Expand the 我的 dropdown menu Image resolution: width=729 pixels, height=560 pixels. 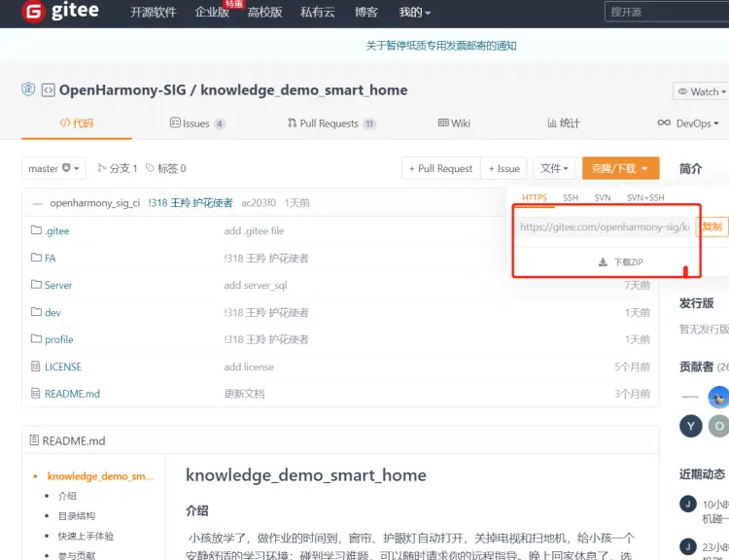415,12
